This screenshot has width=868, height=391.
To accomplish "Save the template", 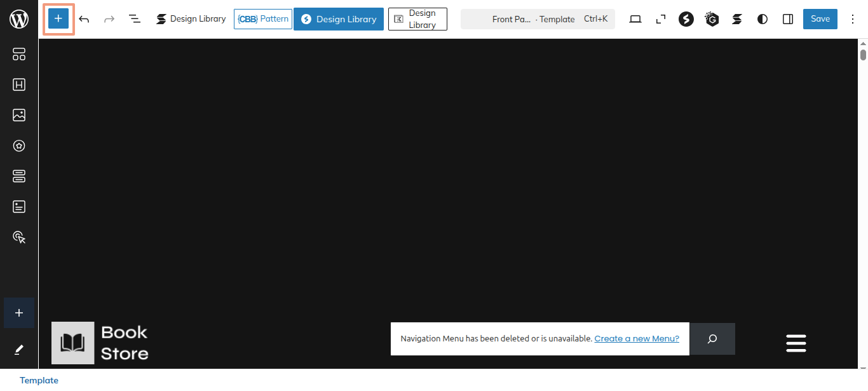I will (x=820, y=19).
